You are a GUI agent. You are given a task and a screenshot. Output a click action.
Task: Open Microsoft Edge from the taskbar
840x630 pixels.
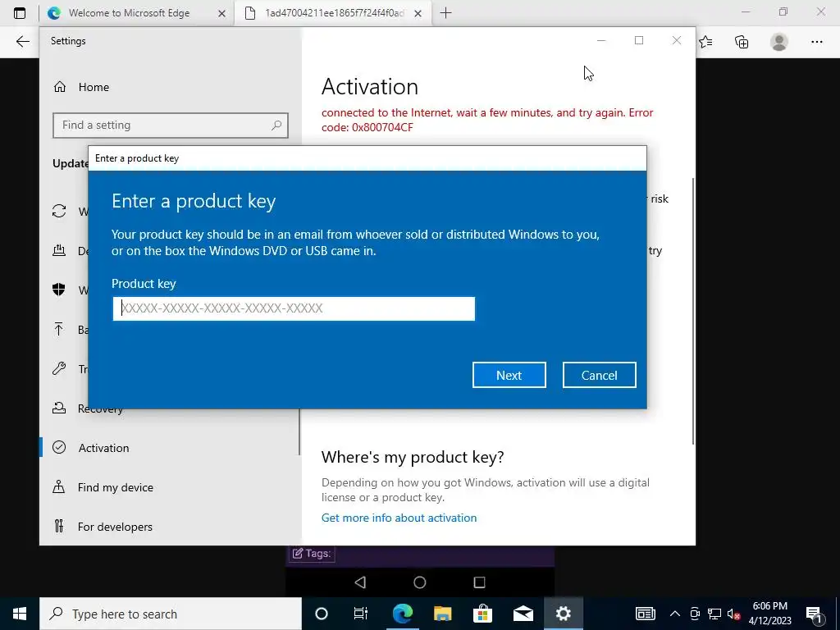click(x=402, y=614)
